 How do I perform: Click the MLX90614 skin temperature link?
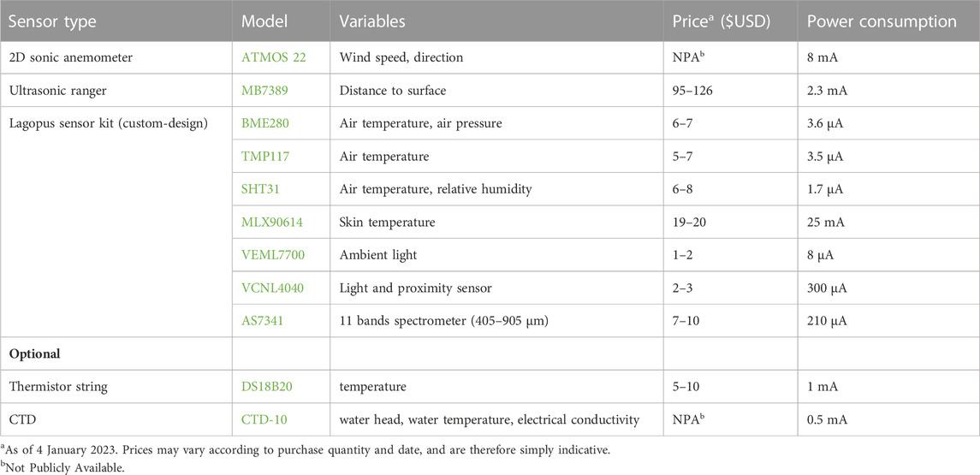pyautogui.click(x=270, y=223)
